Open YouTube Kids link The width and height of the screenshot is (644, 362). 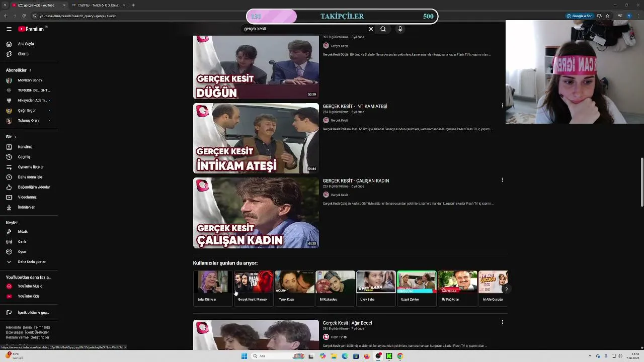(29, 296)
